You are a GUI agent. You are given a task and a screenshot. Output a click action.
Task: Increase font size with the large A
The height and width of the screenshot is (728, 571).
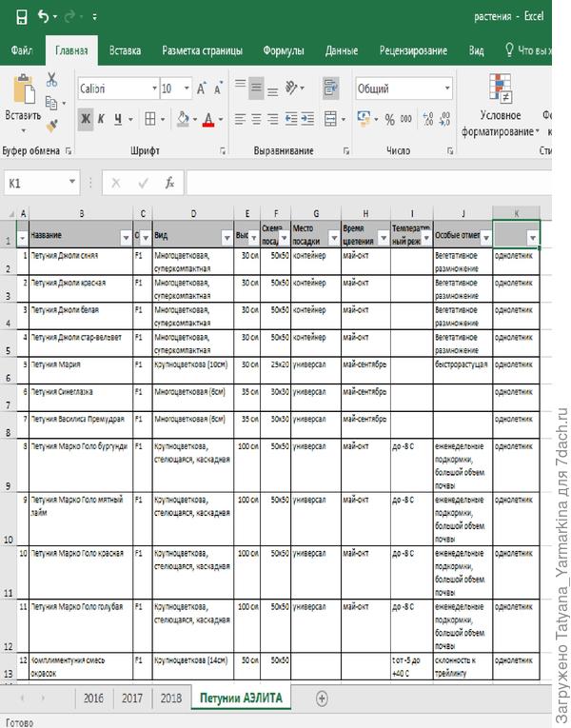coord(201,89)
